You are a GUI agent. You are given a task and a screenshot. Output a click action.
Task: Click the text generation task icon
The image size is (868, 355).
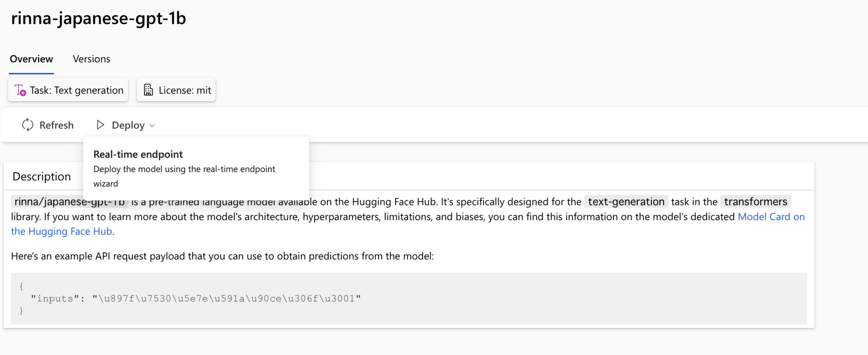pyautogui.click(x=20, y=90)
